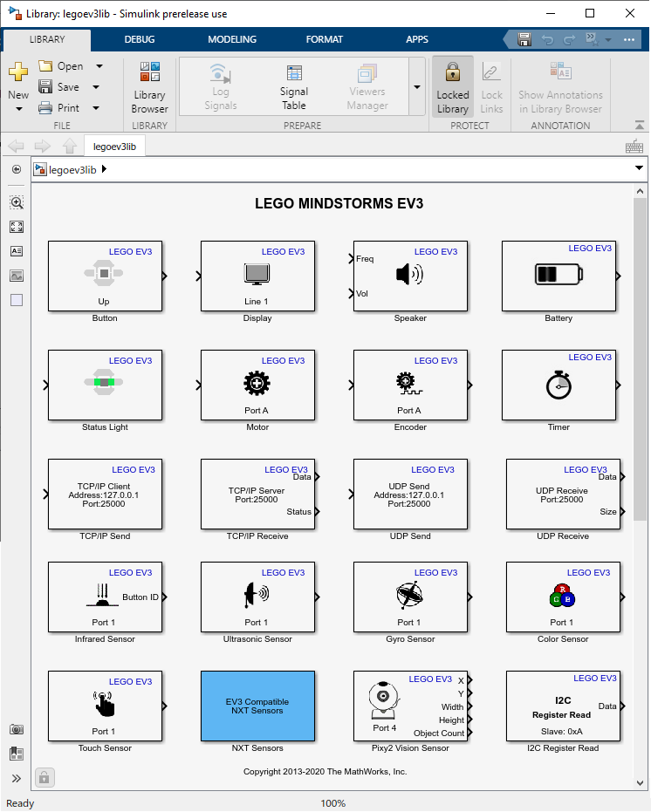
Task: Click the Image tool in left palette
Action: coord(17,276)
